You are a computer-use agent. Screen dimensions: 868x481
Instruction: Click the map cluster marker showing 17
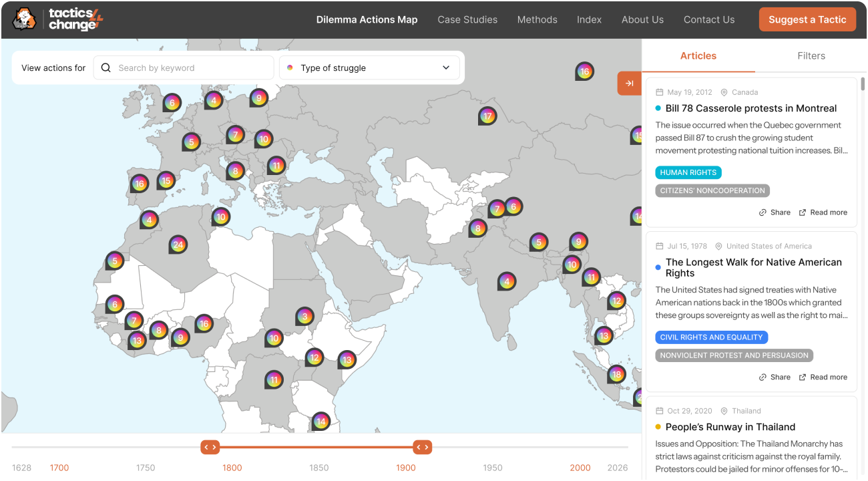(487, 116)
